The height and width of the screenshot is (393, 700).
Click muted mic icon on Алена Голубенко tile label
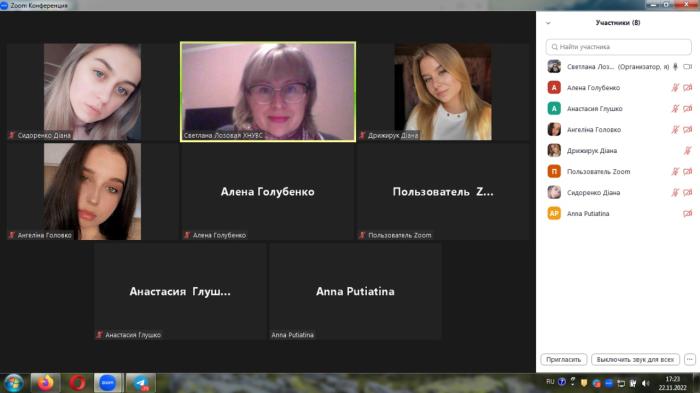(x=188, y=235)
